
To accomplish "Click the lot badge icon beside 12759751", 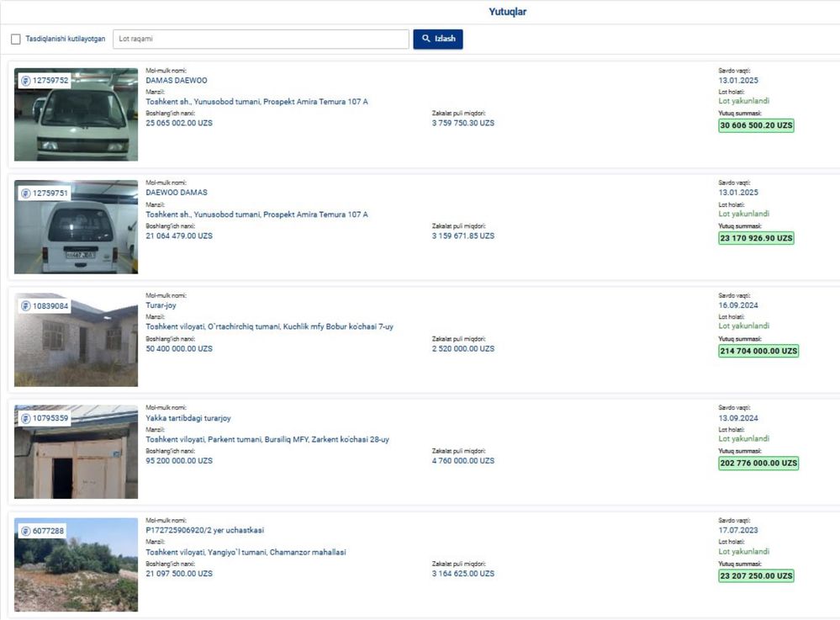I will 26,193.
